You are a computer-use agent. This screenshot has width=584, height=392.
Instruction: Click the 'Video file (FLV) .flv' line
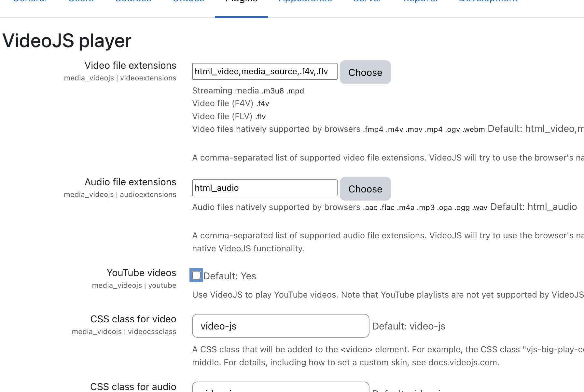click(229, 116)
